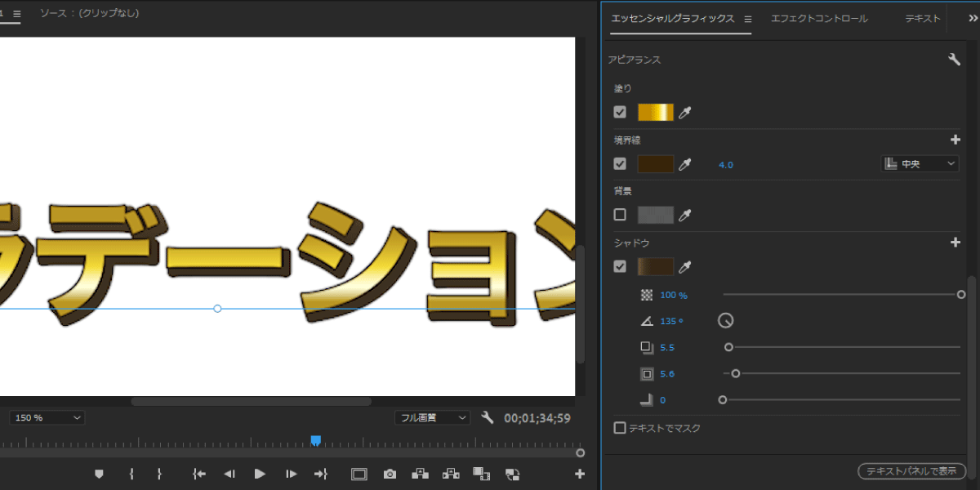Image resolution: width=980 pixels, height=490 pixels.
Task: Click shadow distance value 5.5
Action: click(667, 347)
